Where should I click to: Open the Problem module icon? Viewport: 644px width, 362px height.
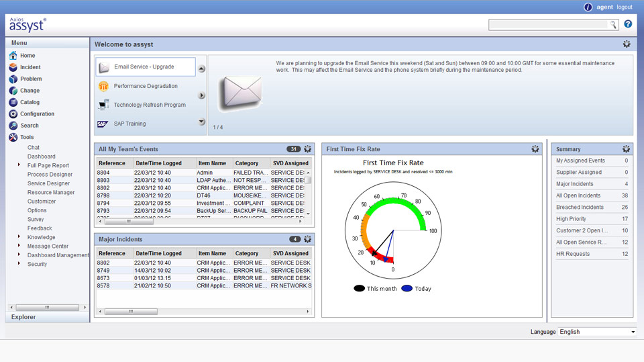(x=13, y=79)
